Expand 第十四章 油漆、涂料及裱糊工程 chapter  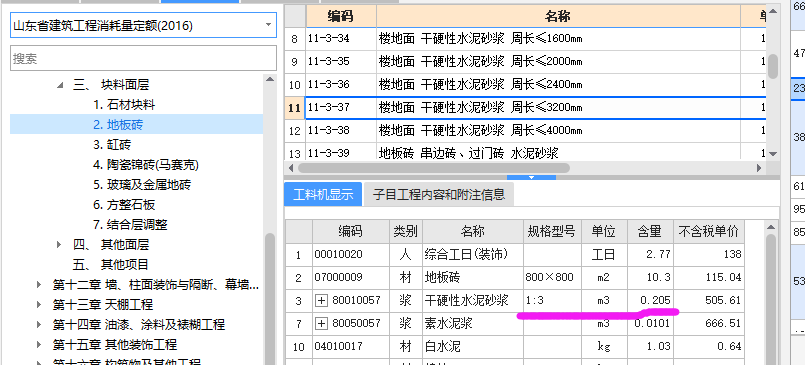click(40, 324)
